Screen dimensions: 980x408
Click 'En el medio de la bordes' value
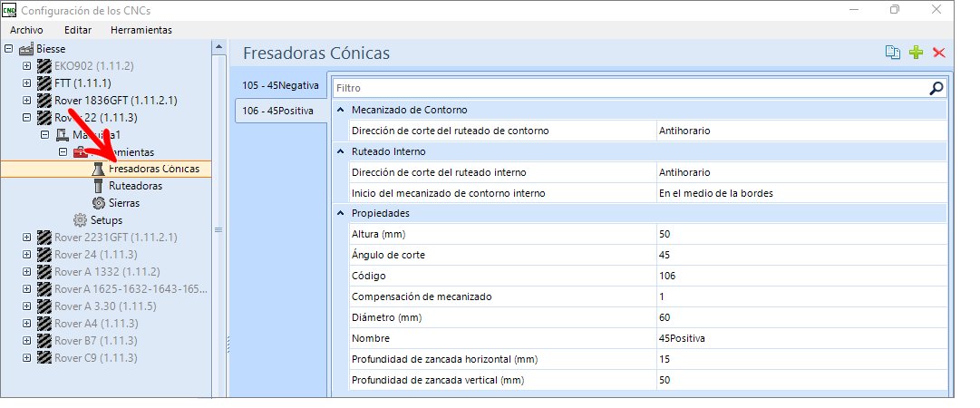tap(801, 193)
